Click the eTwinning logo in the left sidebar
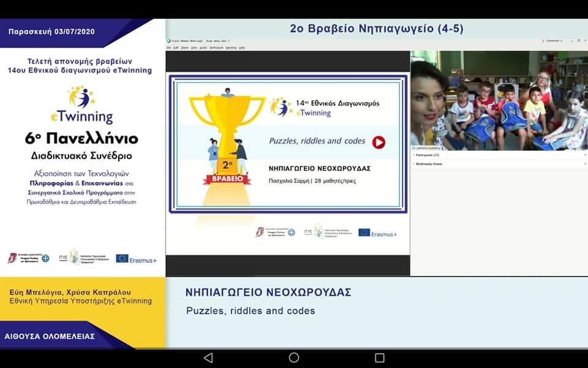The image size is (588, 368). [81, 105]
